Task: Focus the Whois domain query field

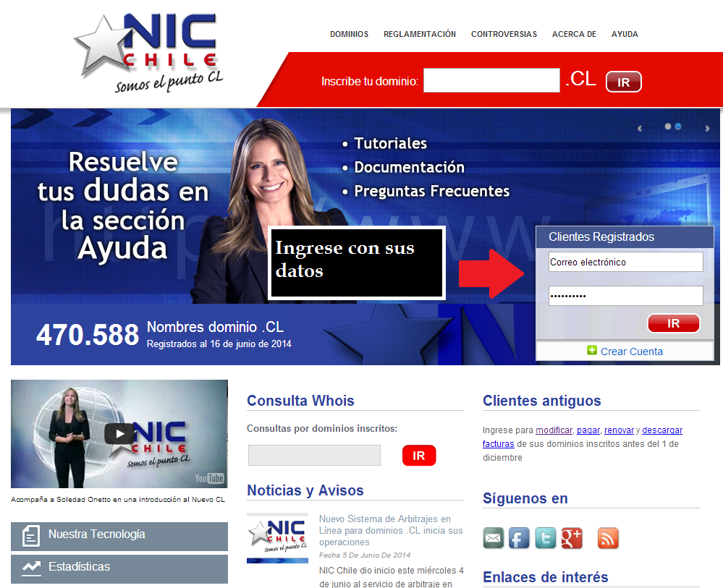Action: pyautogui.click(x=315, y=456)
